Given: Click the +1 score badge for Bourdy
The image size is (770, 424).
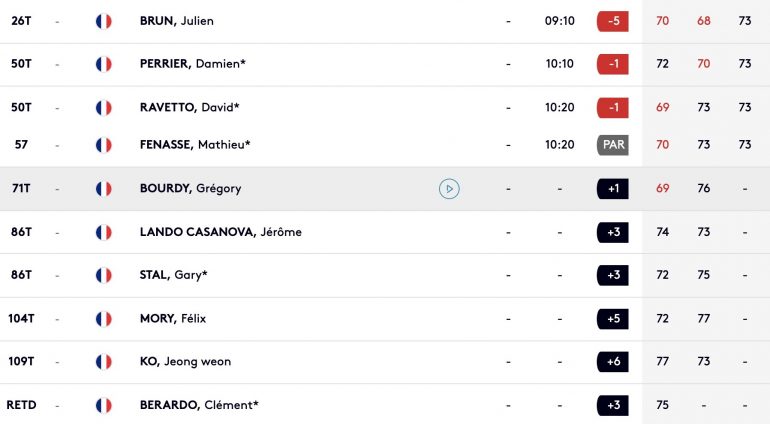Looking at the screenshot, I should point(612,189).
